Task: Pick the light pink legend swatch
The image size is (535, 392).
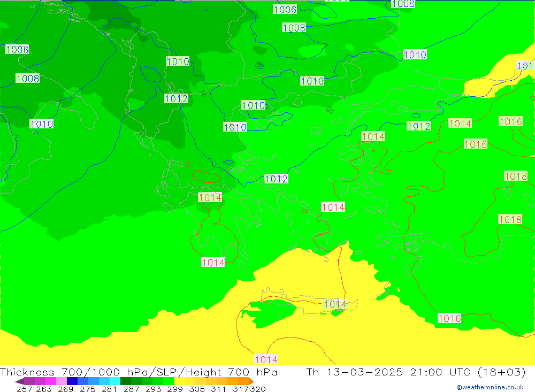Action: coord(62,381)
